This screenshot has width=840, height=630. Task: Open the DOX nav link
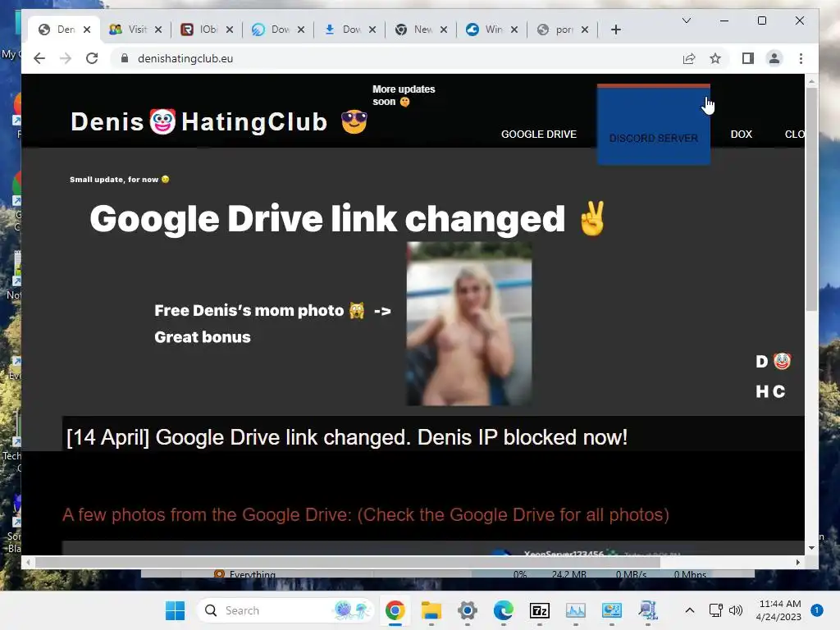tap(741, 135)
